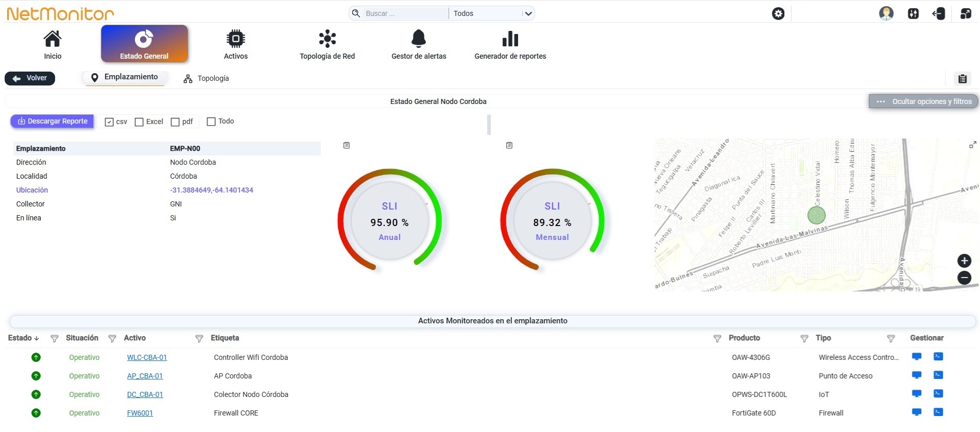The image size is (980, 432).
Task: Open the Activos chip icon
Action: pyautogui.click(x=235, y=39)
